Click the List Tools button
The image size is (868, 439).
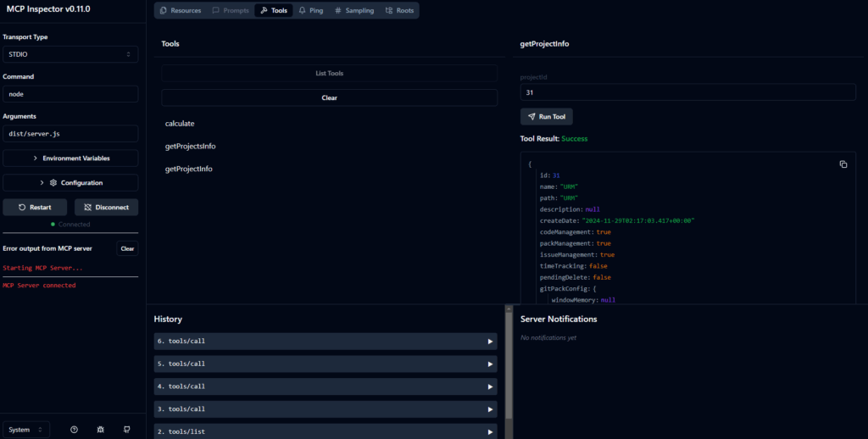pos(330,73)
